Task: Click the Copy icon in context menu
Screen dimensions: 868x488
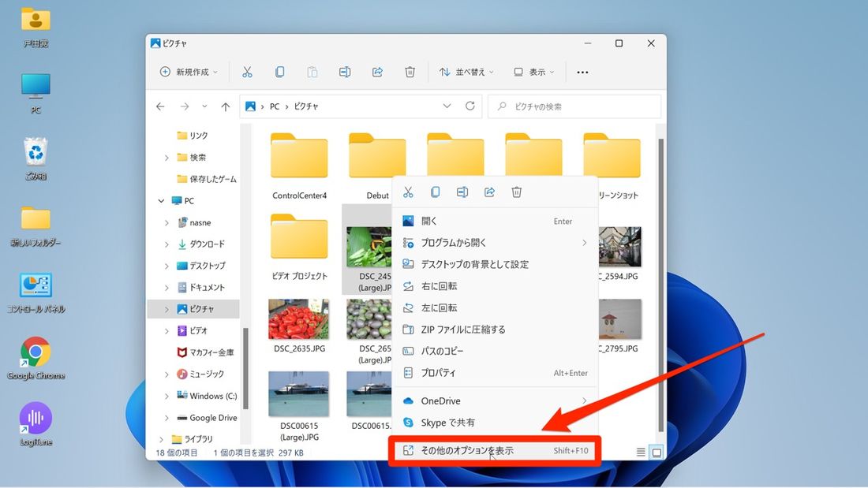Action: pos(435,192)
